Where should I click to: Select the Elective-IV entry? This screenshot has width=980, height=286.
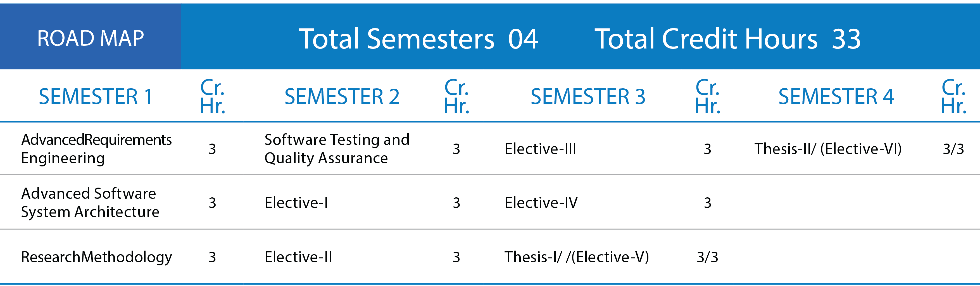click(x=541, y=203)
